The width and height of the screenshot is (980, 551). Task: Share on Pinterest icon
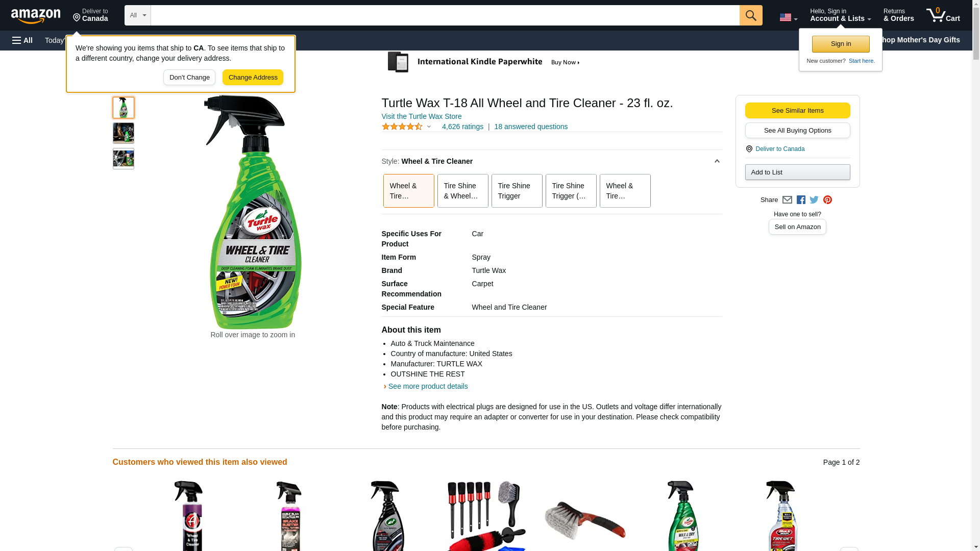click(x=827, y=200)
